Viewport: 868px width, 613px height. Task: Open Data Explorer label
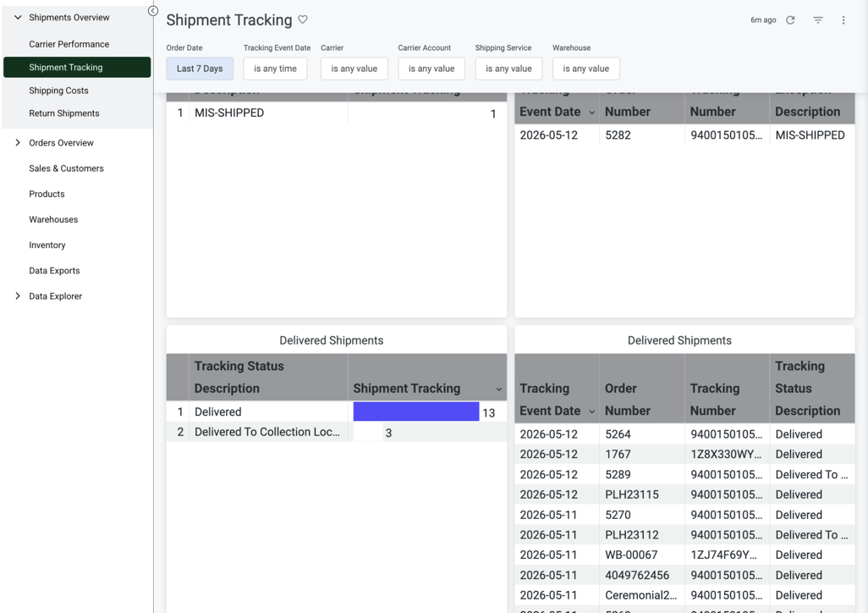coord(55,296)
